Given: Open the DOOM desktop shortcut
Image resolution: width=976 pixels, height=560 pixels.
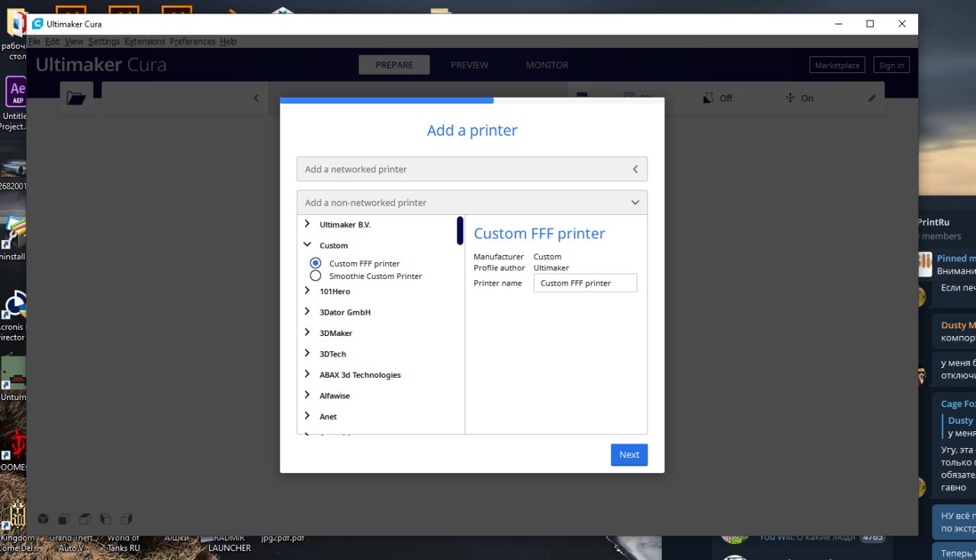Looking at the screenshot, I should (x=14, y=450).
